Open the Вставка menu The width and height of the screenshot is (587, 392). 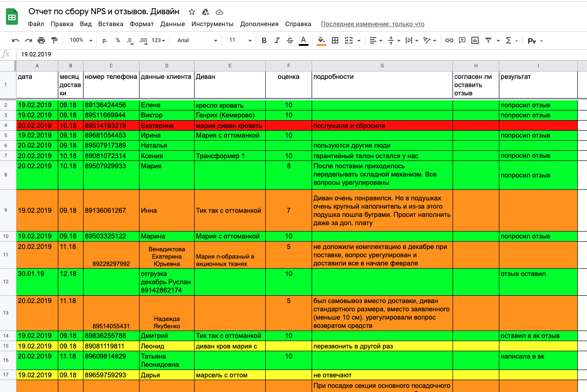(x=111, y=24)
